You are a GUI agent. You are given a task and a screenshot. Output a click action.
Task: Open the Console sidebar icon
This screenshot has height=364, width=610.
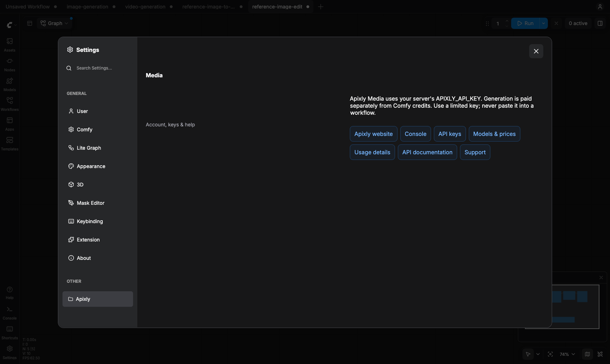click(10, 313)
